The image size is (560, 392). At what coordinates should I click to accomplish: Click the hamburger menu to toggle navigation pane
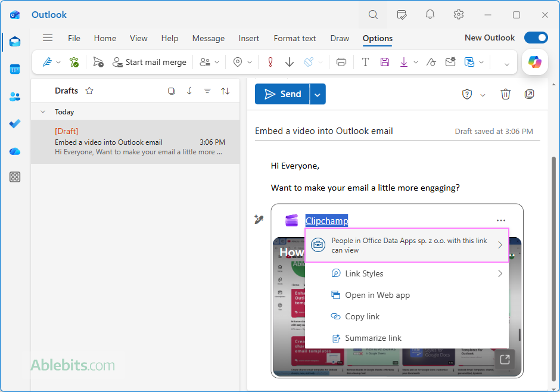[x=48, y=38]
